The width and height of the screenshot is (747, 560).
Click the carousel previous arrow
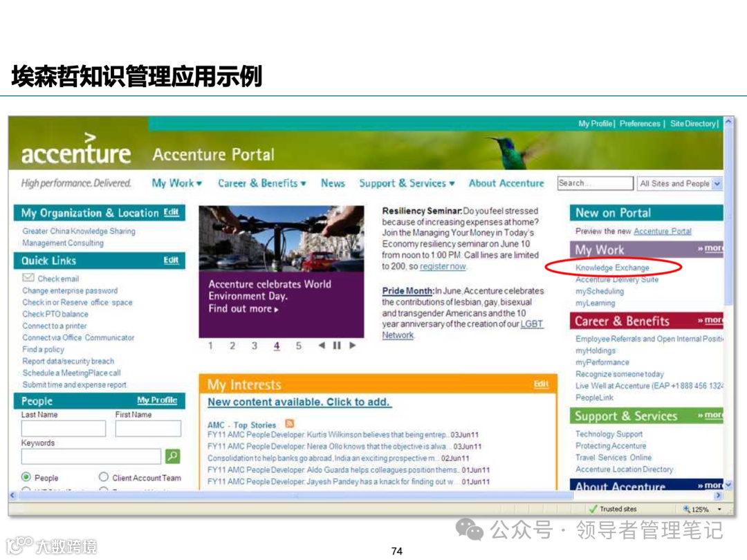click(x=322, y=345)
